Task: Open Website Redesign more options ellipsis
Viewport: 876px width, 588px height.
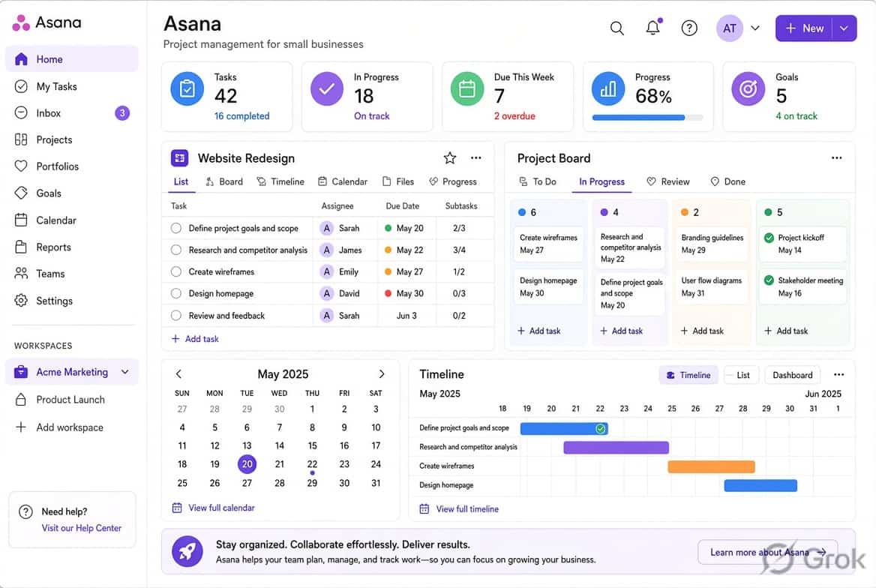Action: (x=476, y=158)
